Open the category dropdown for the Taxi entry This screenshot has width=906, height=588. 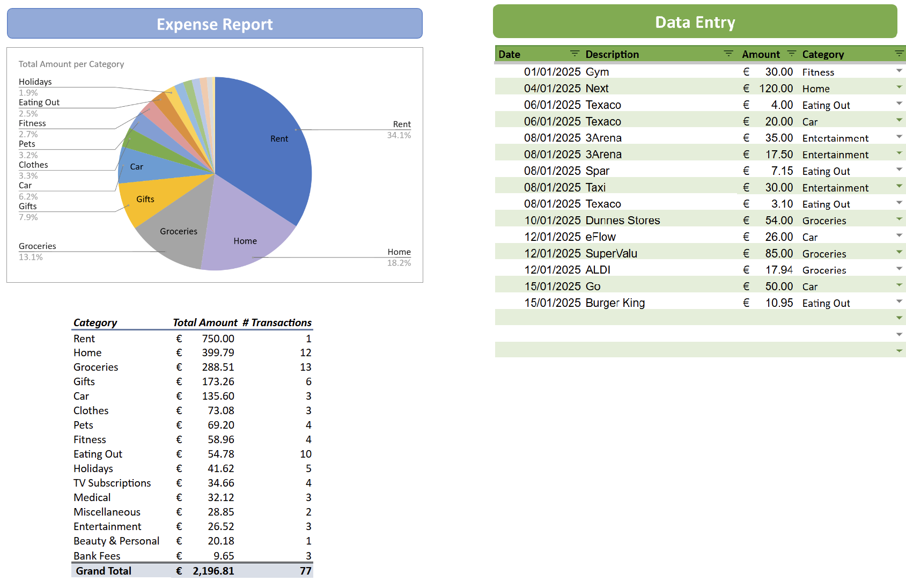[x=899, y=187]
